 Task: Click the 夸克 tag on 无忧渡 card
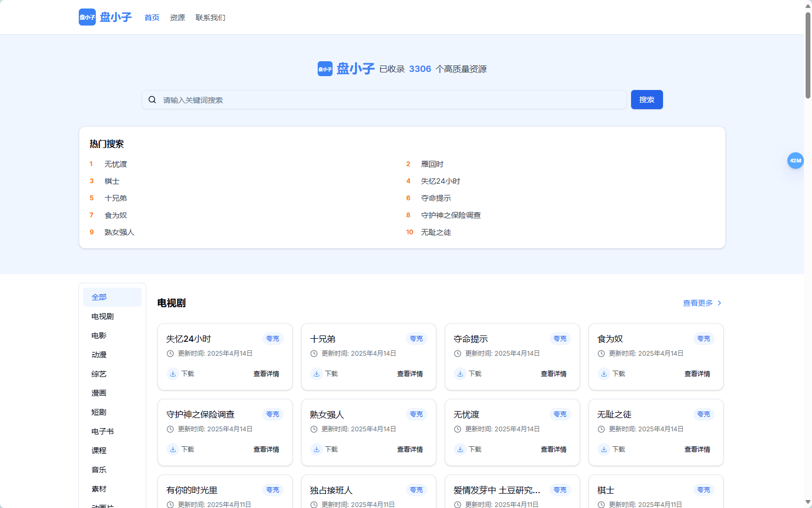coord(560,414)
